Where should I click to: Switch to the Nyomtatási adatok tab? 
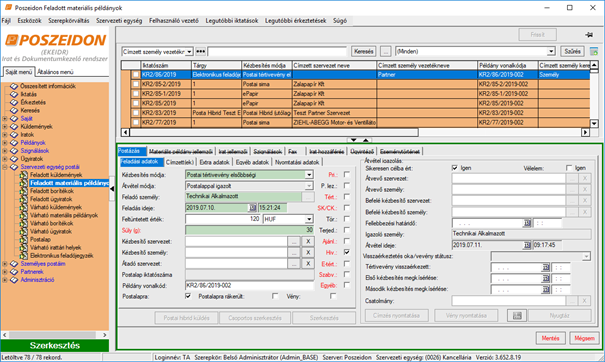tap(297, 162)
